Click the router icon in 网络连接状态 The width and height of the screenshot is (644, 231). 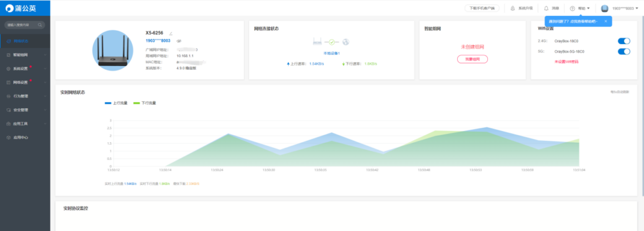click(x=318, y=42)
